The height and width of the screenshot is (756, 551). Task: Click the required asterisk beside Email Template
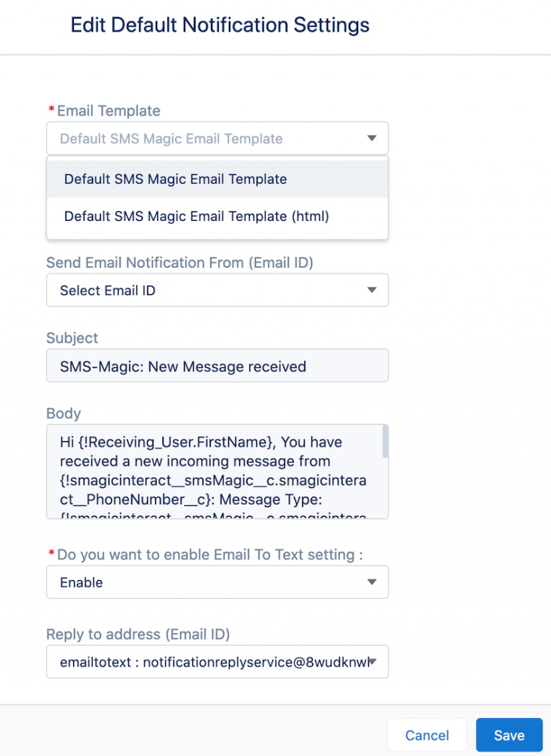coord(50,110)
